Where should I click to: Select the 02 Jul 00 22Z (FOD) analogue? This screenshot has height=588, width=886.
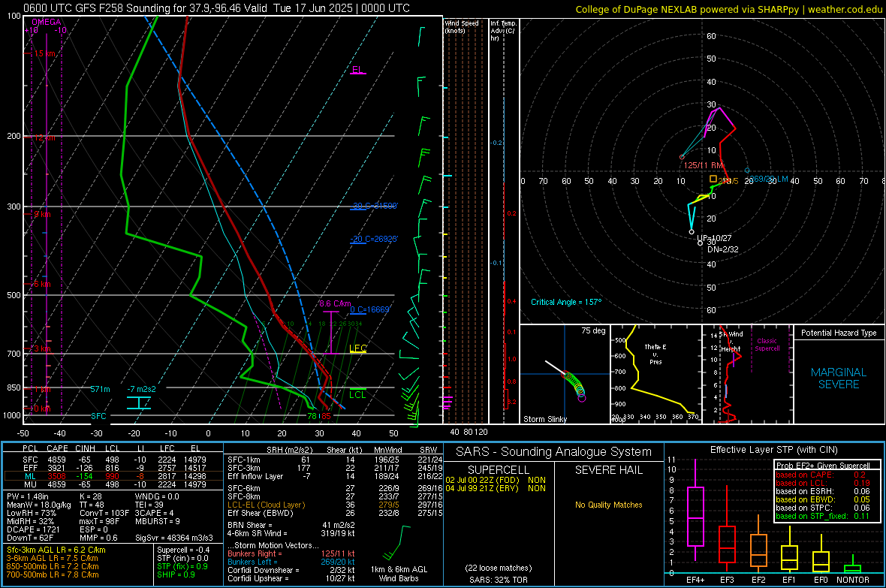[x=496, y=480]
